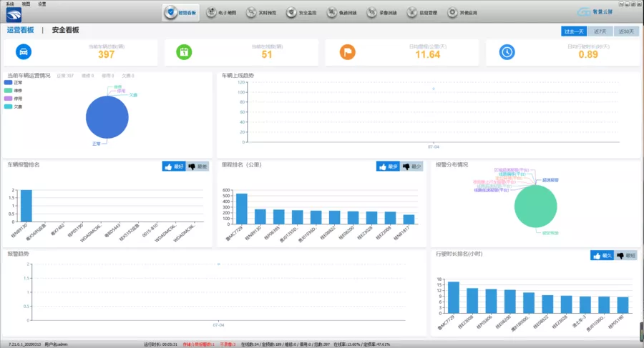The height and width of the screenshot is (348, 644).
Task: Click the 桂N89130 bar in 车辆报警排名
Action: click(26, 206)
